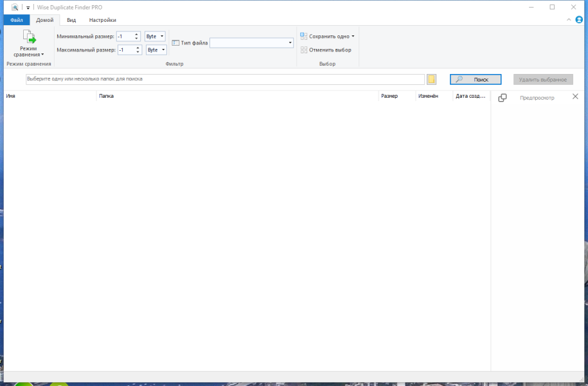Increase Максимальный размер with the up arrow
Image resolution: width=588 pixels, height=386 pixels.
(138, 48)
